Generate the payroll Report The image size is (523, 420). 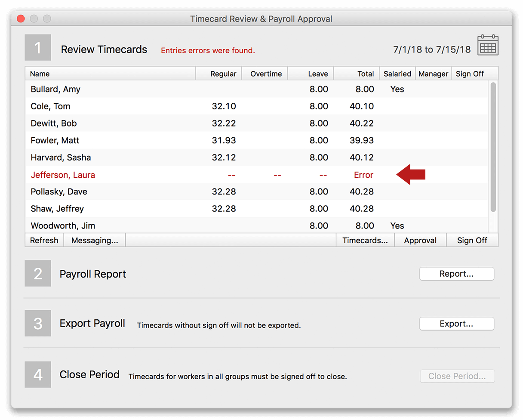coord(456,273)
